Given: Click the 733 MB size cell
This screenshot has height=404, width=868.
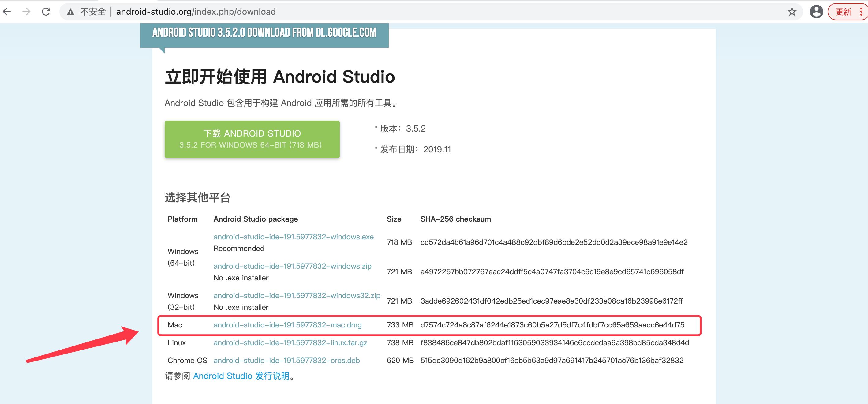Looking at the screenshot, I should [x=400, y=325].
